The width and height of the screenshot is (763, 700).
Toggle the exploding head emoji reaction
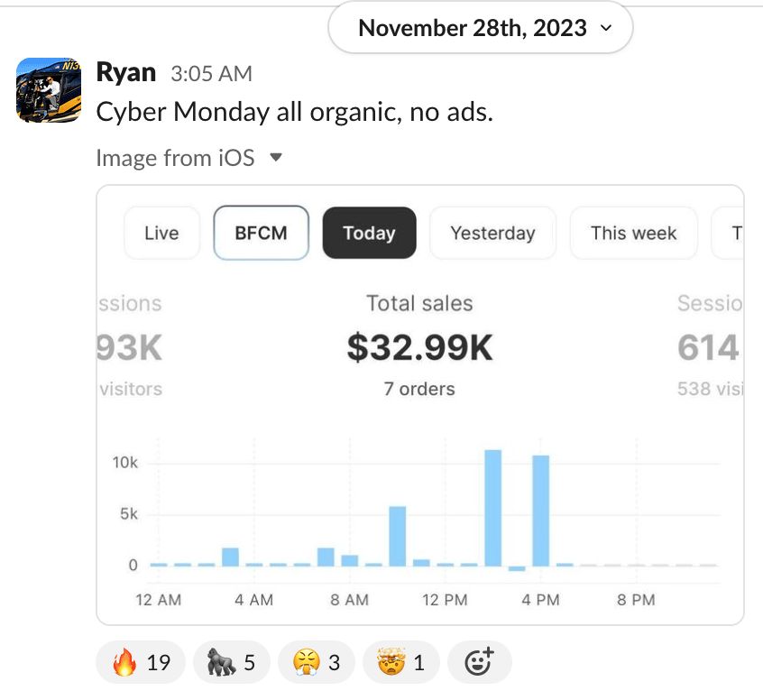pyautogui.click(x=401, y=663)
